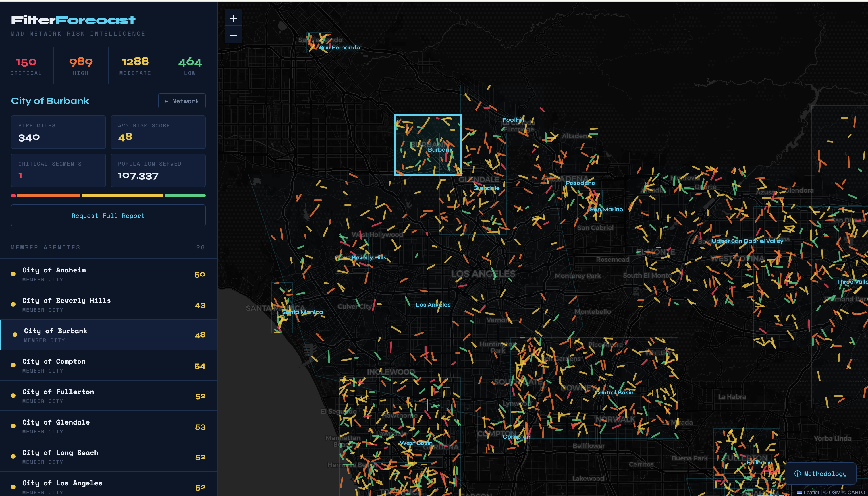Click the San Fernando map label
This screenshot has height=496, width=868.
[x=340, y=47]
